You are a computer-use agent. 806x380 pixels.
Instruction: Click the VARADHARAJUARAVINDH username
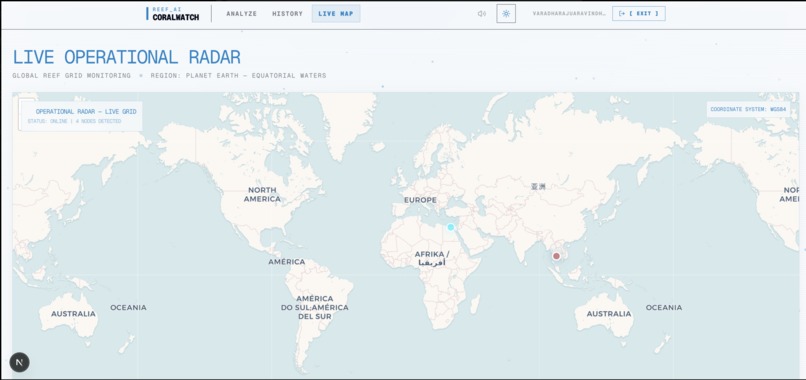tap(569, 14)
